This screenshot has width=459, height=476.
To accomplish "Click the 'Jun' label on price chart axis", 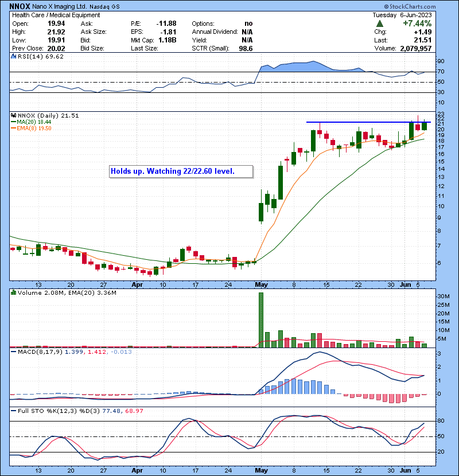I will tap(405, 285).
